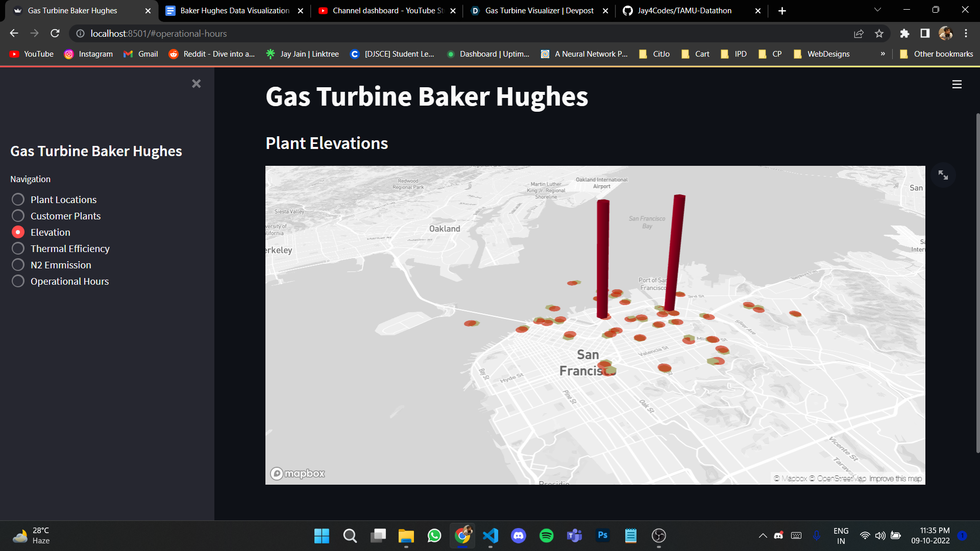This screenshot has height=551, width=980.
Task: Open the tab search dropdown arrow
Action: (877, 10)
